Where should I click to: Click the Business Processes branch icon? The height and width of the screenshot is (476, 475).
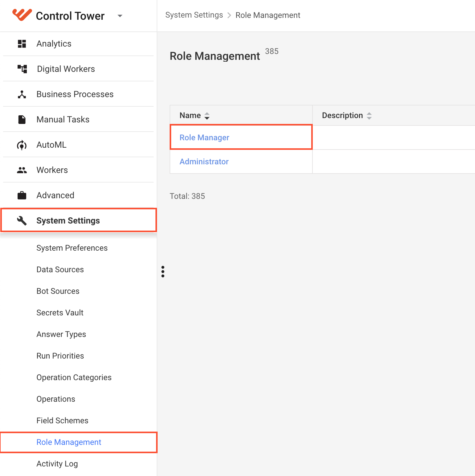(x=22, y=94)
